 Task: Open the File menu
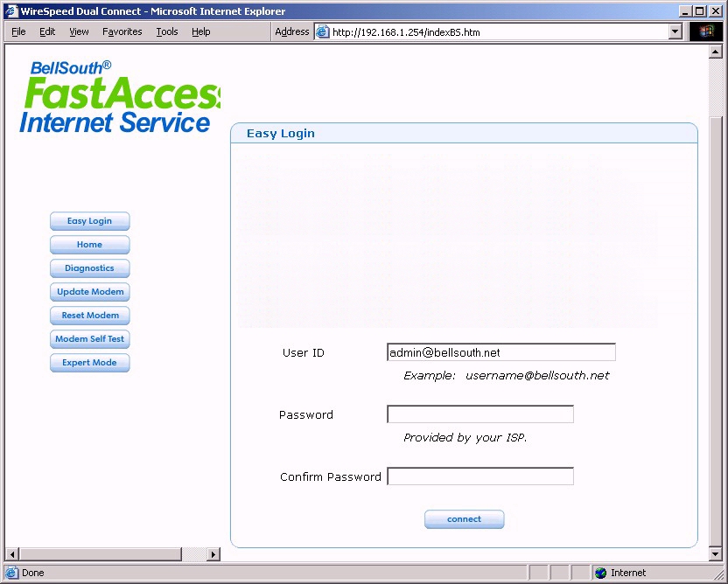[x=18, y=31]
